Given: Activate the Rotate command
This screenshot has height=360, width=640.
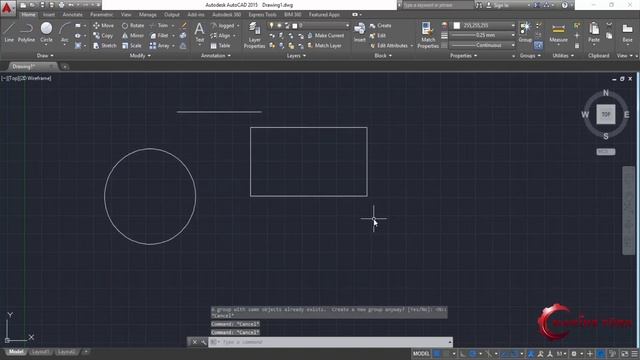Looking at the screenshot, I should [133, 25].
